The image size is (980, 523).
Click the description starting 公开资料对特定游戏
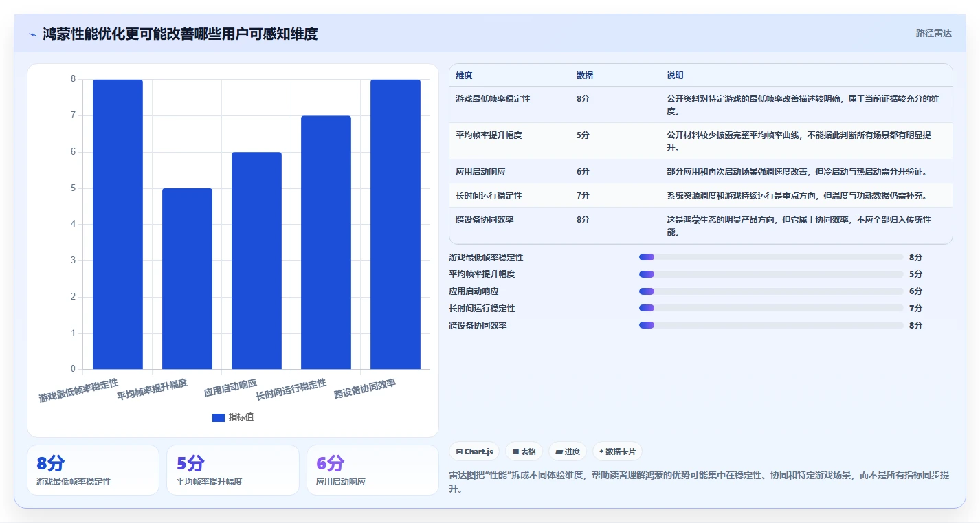(803, 104)
